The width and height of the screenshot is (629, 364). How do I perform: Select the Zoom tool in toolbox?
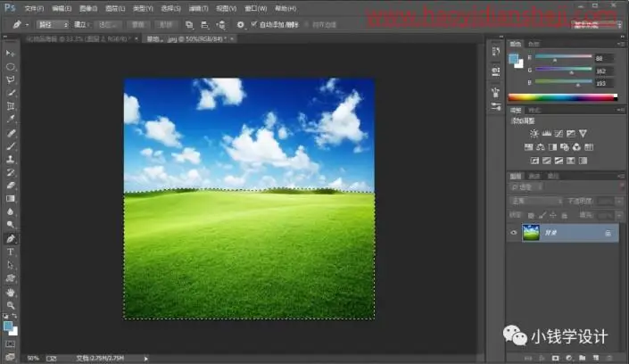pyautogui.click(x=10, y=305)
